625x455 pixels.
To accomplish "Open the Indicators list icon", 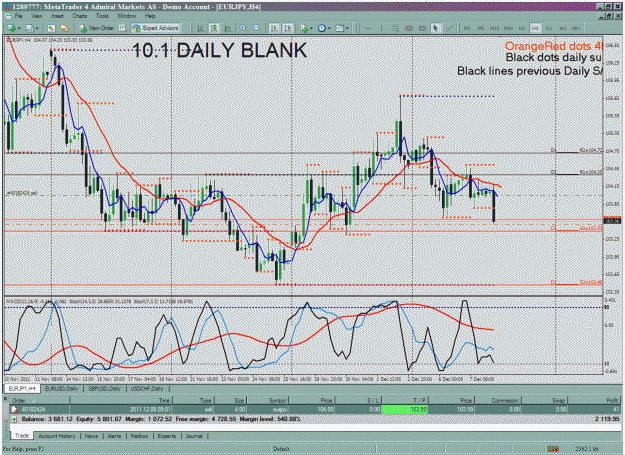I will click(304, 28).
